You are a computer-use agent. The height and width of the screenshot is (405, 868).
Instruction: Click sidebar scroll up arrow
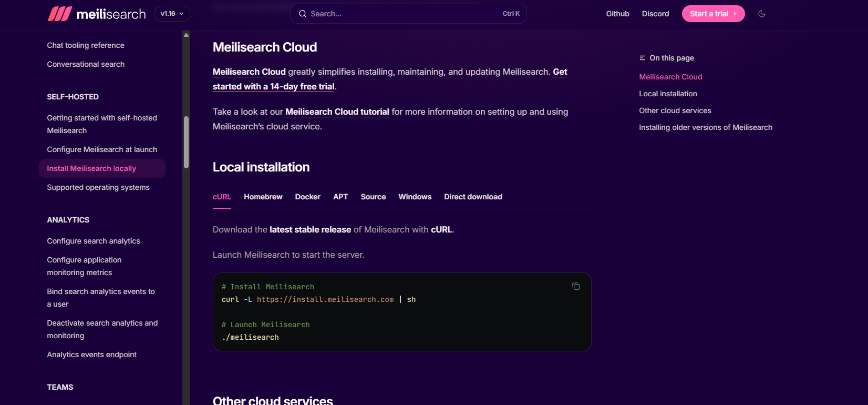pyautogui.click(x=186, y=35)
